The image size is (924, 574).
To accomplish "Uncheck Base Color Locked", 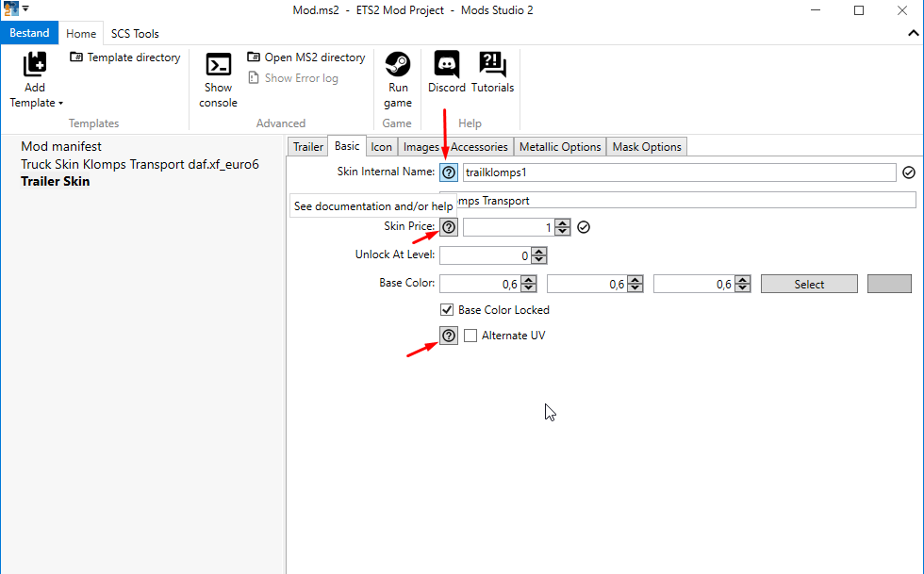I will [446, 309].
